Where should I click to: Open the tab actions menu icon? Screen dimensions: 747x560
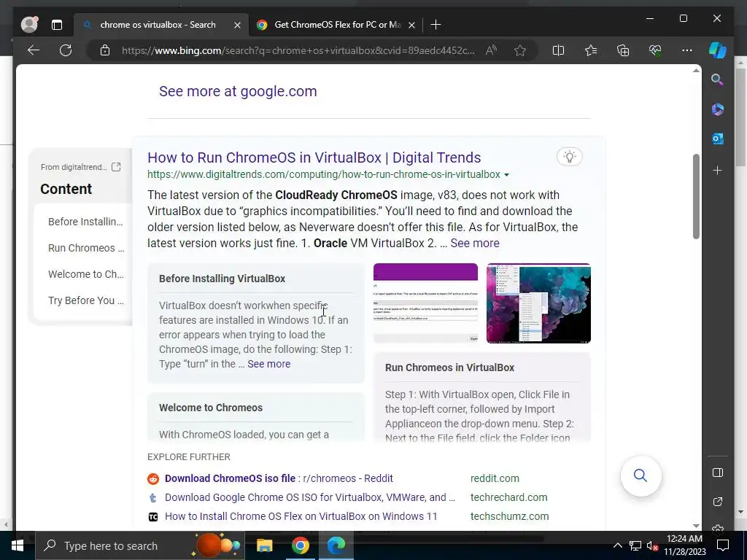coord(57,25)
